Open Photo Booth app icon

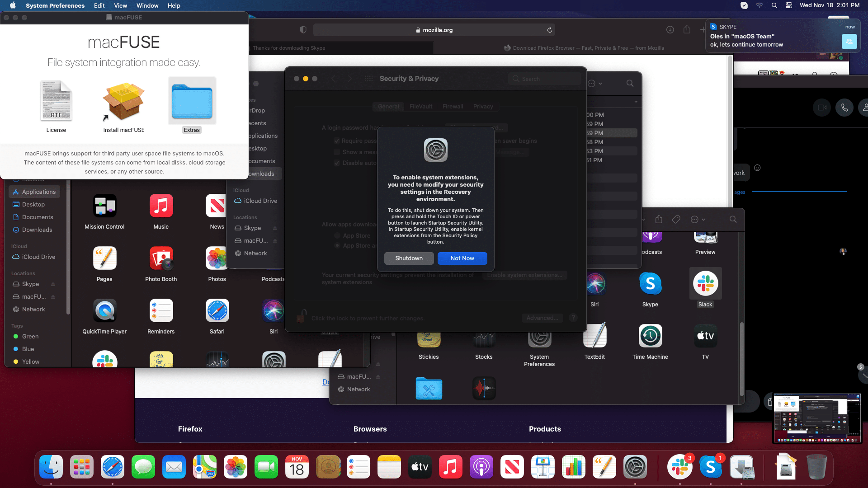161,258
